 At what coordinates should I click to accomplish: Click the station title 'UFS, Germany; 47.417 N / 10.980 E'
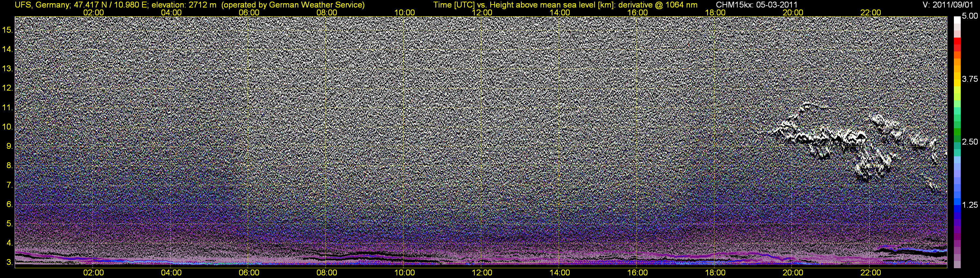pos(81,5)
